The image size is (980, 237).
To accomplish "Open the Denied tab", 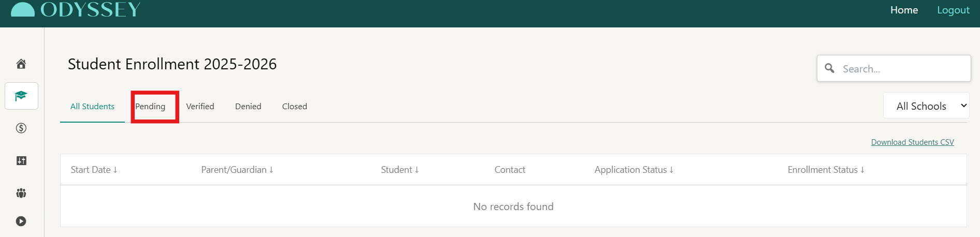I will click(248, 107).
